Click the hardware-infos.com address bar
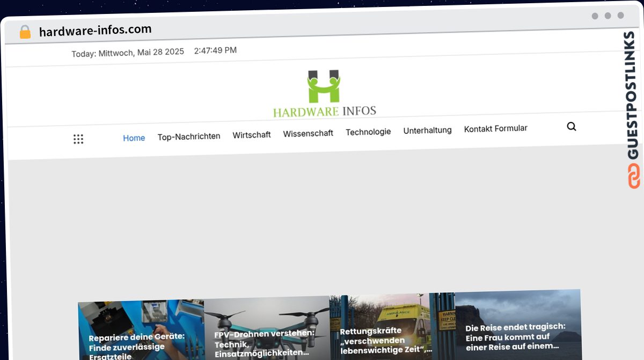The image size is (644, 360). pos(96,31)
